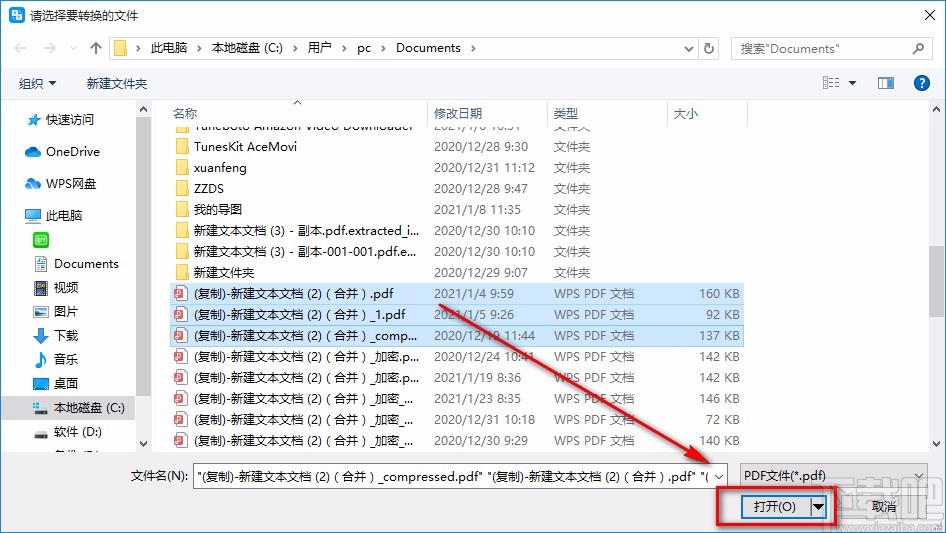Click the 取消 button
Viewport: 946px width, 533px height.
(x=884, y=506)
